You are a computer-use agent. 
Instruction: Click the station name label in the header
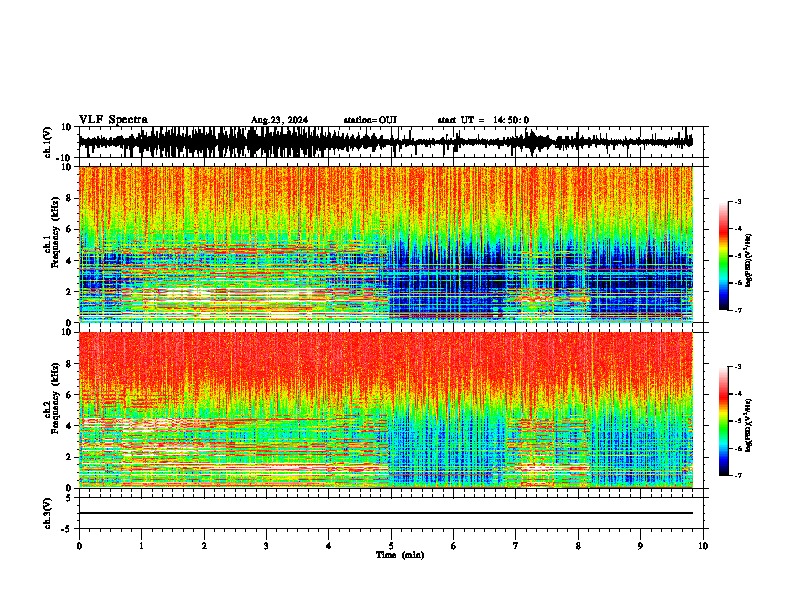pyautogui.click(x=370, y=120)
